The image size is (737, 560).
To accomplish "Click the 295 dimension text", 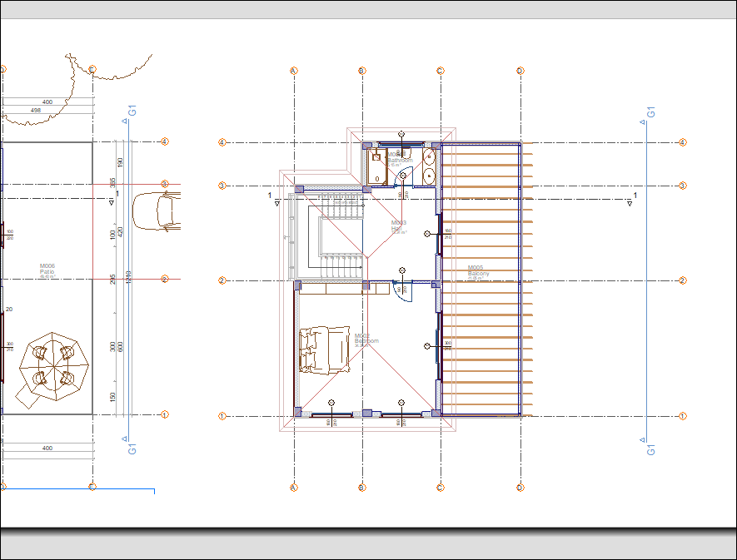I will pos(112,280).
